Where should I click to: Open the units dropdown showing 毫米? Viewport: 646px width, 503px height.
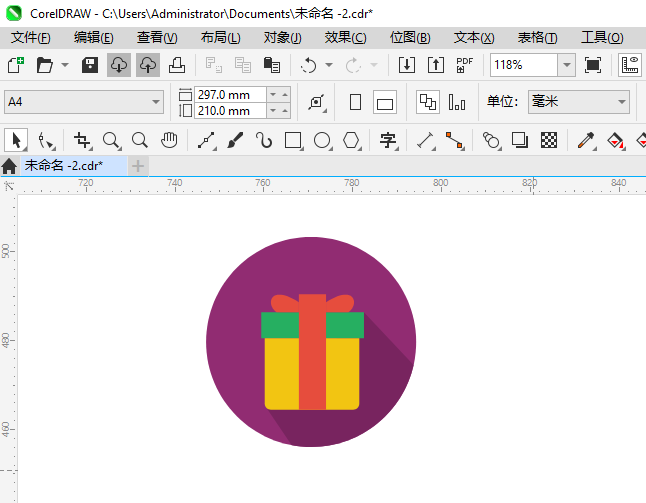point(579,102)
